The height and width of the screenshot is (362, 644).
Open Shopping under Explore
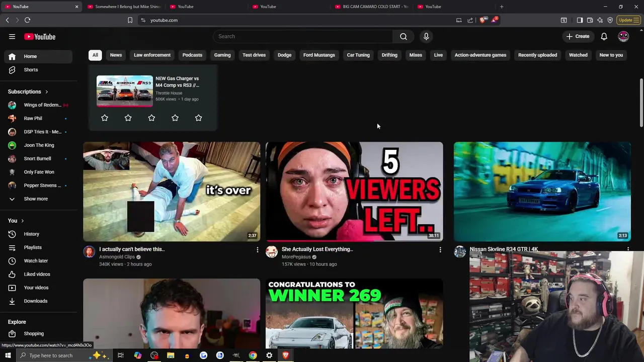[38, 333]
